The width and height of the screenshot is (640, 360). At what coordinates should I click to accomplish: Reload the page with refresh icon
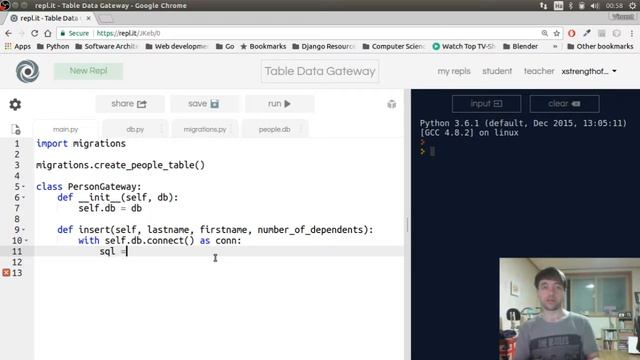[35, 33]
